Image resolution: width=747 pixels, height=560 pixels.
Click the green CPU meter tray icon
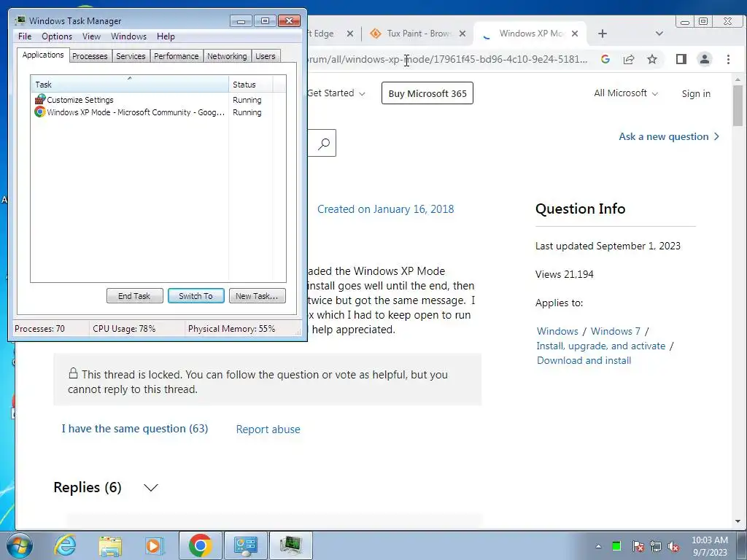616,546
